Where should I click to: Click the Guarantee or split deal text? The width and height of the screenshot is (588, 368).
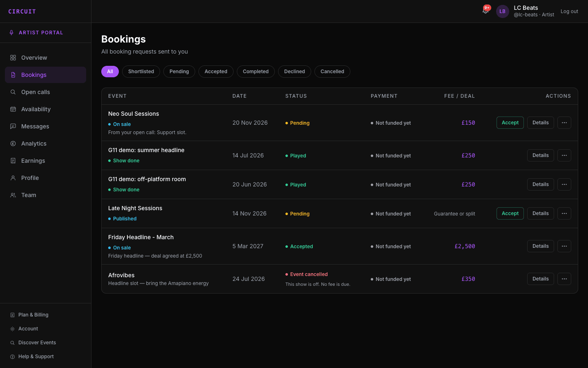click(454, 214)
